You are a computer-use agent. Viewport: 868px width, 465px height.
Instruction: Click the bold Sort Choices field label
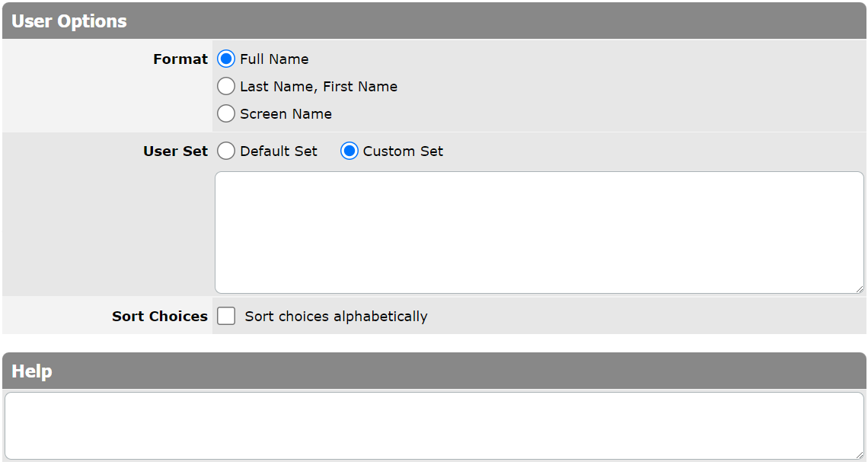pos(160,316)
